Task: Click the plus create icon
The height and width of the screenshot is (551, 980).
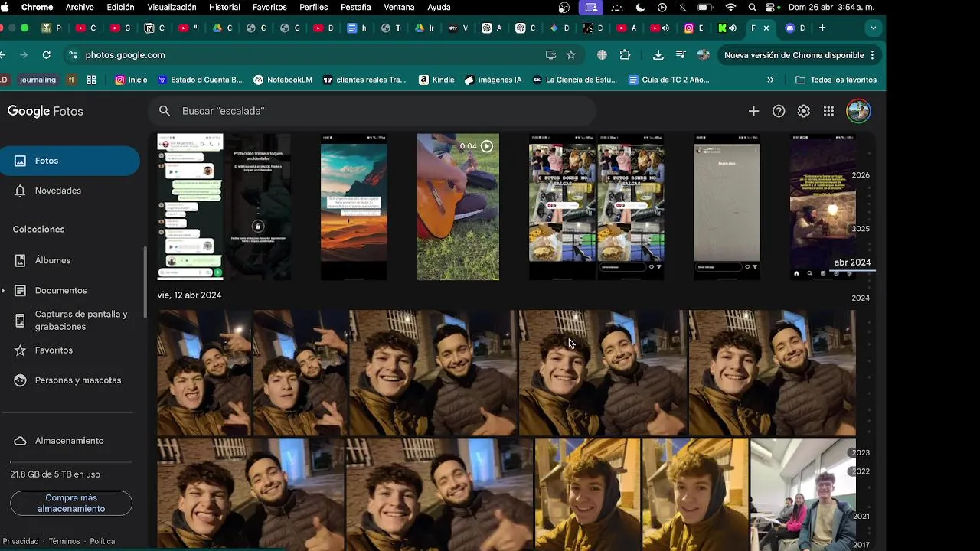Action: (753, 111)
